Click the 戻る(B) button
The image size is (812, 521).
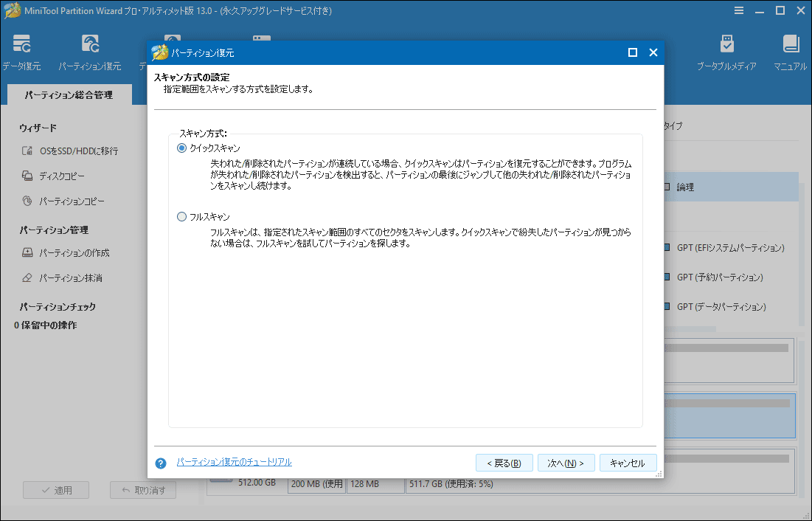pyautogui.click(x=504, y=463)
